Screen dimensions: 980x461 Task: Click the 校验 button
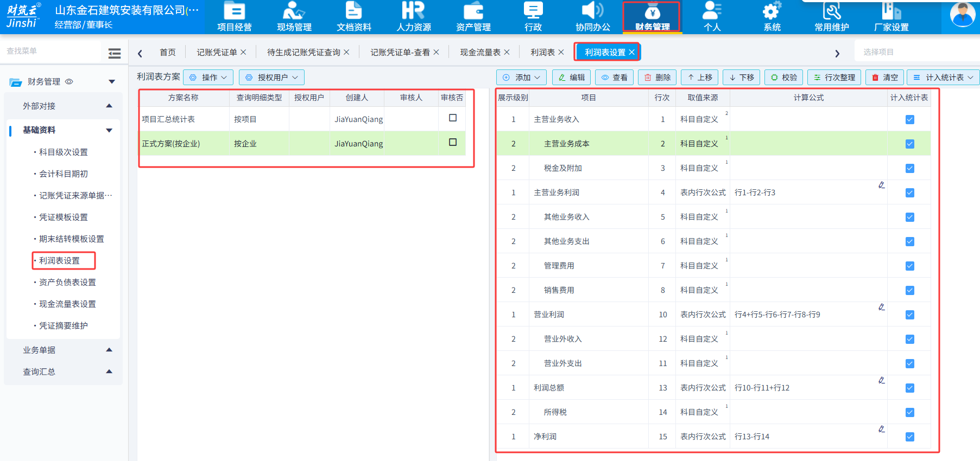click(784, 78)
